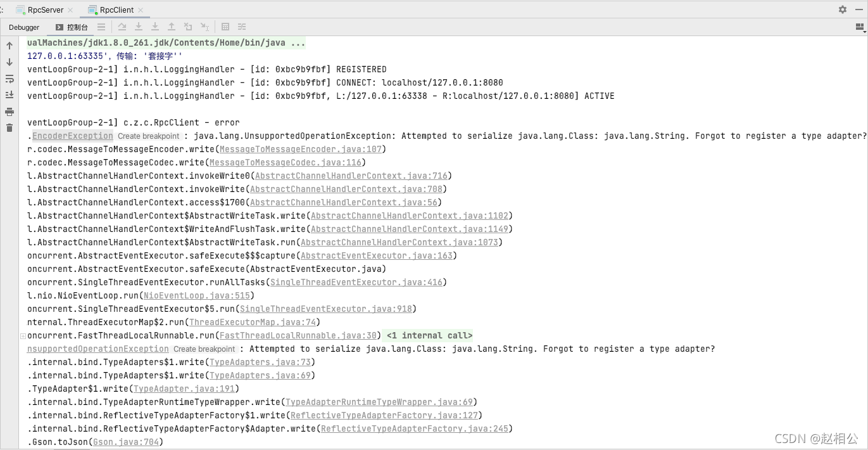Image resolution: width=868 pixels, height=450 pixels.
Task: Open debug panel settings gear
Action: point(843,10)
